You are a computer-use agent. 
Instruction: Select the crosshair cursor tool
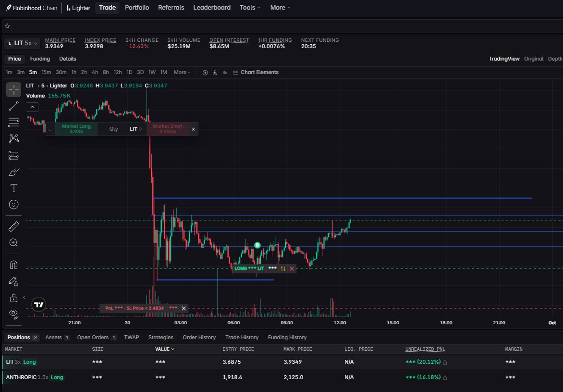[x=13, y=90]
